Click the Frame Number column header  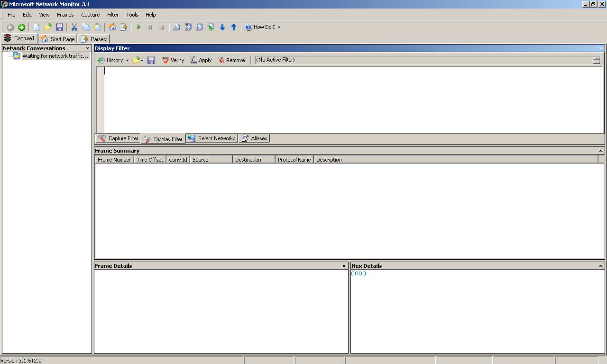[x=114, y=160]
